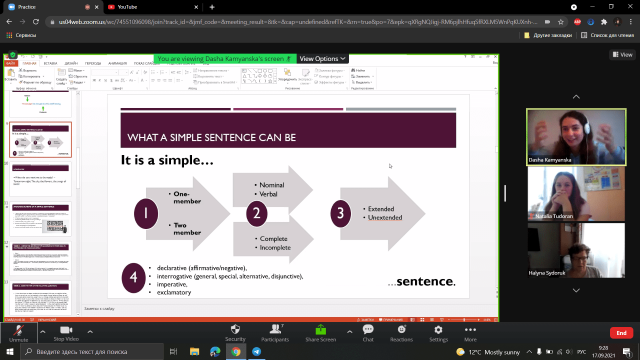The image size is (640, 360).
Task: Open the Security shield icon
Action: point(235,330)
